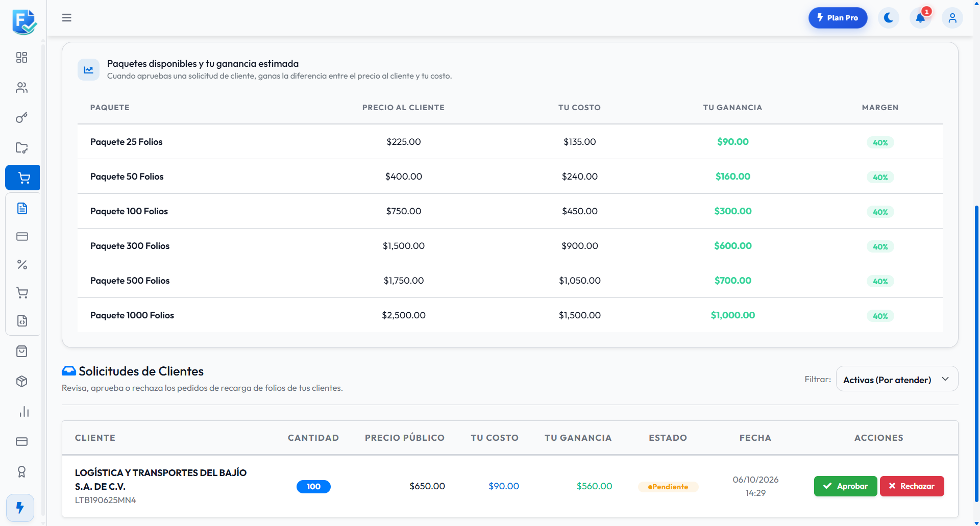This screenshot has width=980, height=526.
Task: Open the key icon in sidebar
Action: click(22, 118)
